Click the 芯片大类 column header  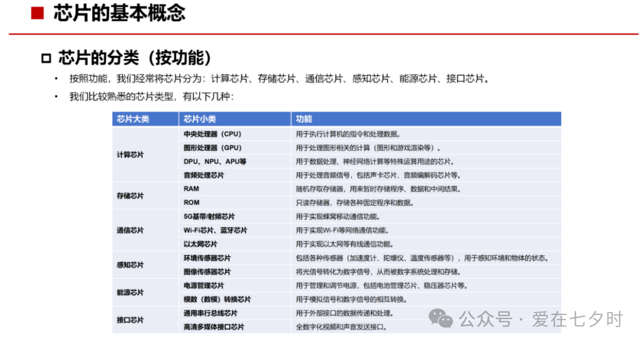[x=133, y=119]
